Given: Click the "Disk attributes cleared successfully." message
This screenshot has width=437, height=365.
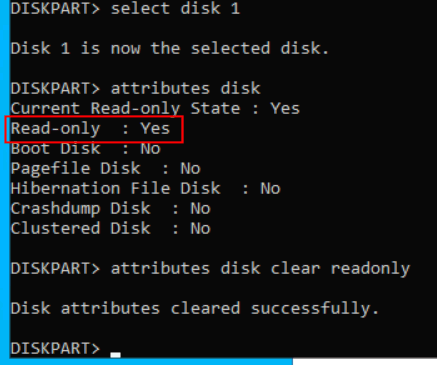Looking at the screenshot, I should [195, 308].
